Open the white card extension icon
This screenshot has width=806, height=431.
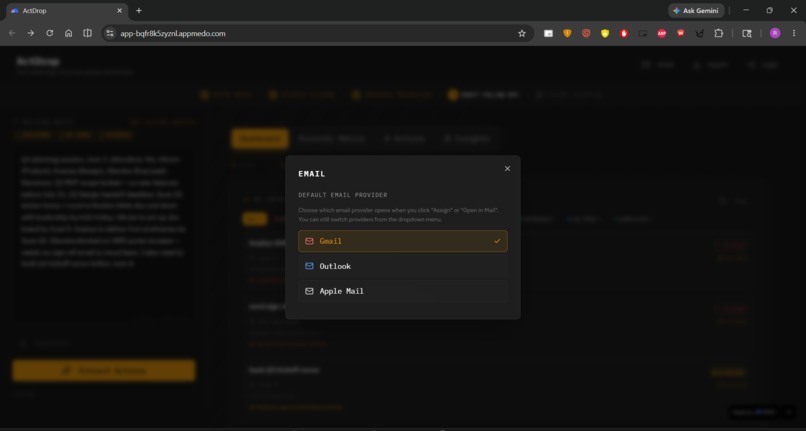[x=548, y=33]
